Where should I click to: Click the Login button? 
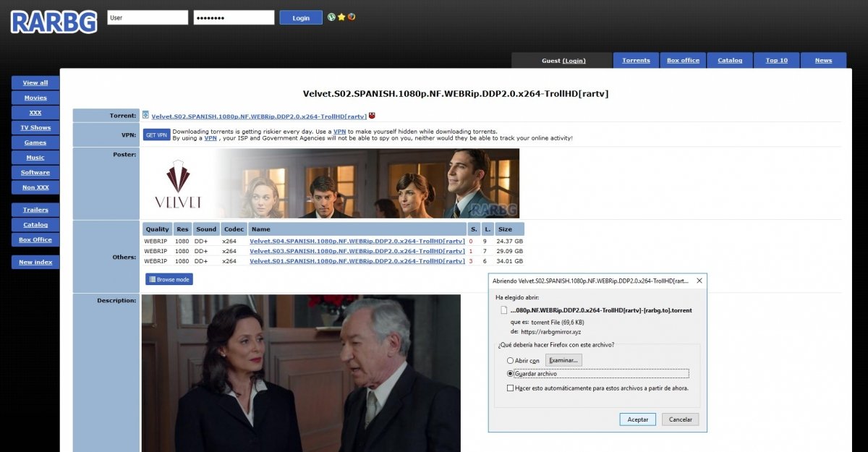click(301, 17)
